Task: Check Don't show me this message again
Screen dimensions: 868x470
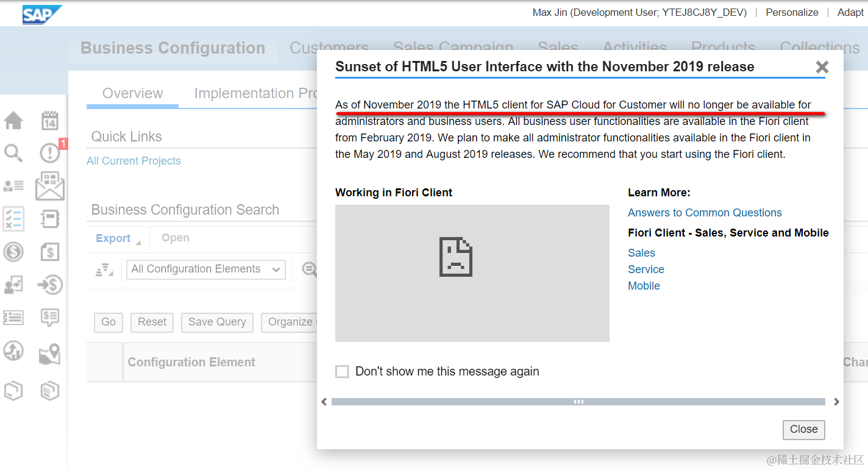Action: (x=343, y=371)
